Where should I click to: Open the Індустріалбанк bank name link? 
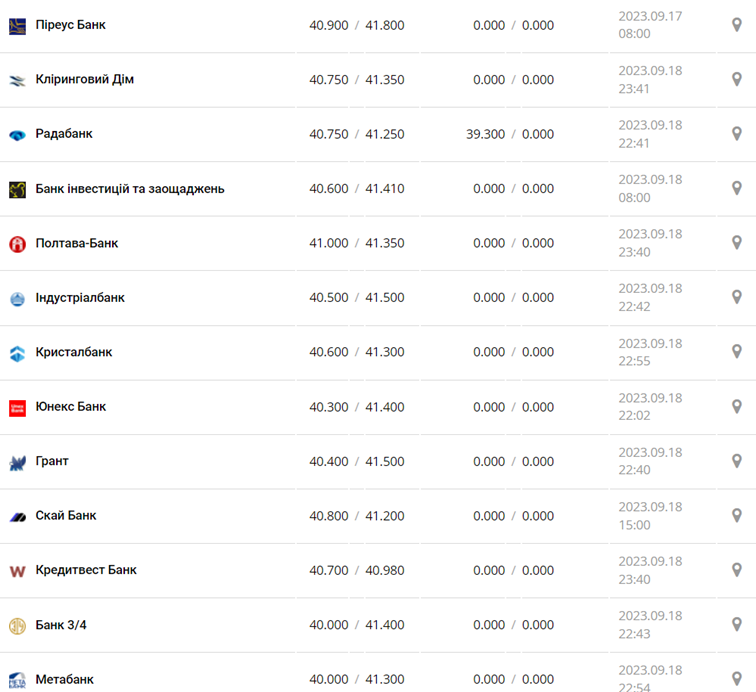[x=80, y=297]
